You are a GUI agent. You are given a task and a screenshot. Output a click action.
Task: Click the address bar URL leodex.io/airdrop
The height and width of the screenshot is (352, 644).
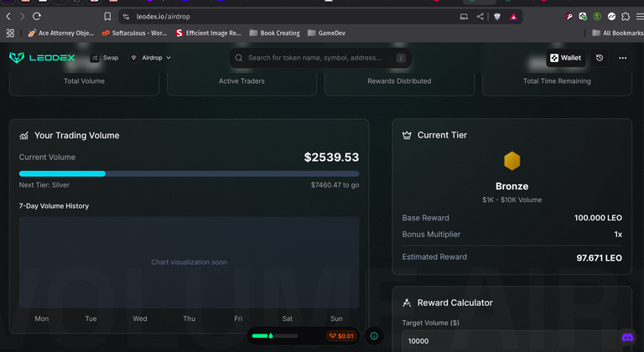163,17
